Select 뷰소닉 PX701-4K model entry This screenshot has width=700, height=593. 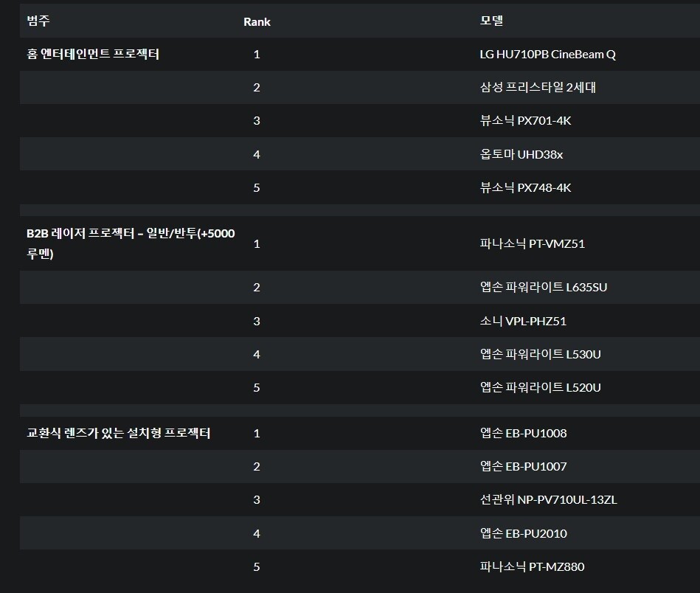[x=525, y=120]
